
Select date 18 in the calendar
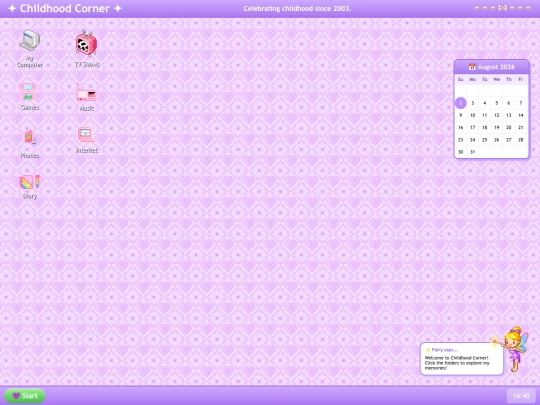(x=485, y=127)
